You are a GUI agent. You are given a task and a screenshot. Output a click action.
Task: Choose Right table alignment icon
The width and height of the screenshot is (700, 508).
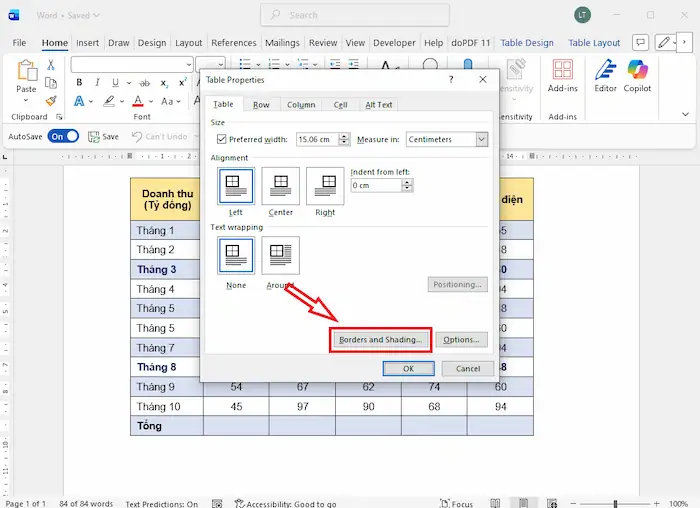[325, 186]
